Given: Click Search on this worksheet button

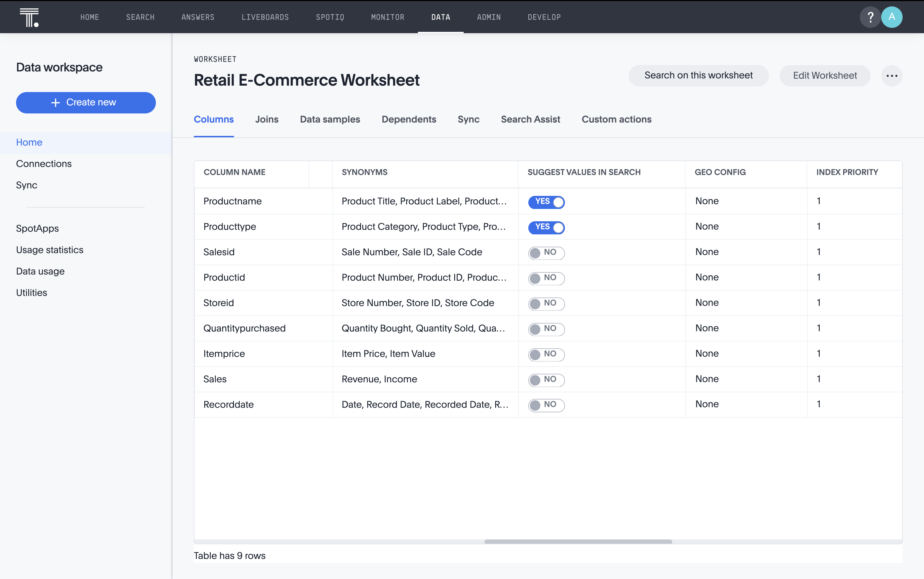Looking at the screenshot, I should [x=698, y=75].
